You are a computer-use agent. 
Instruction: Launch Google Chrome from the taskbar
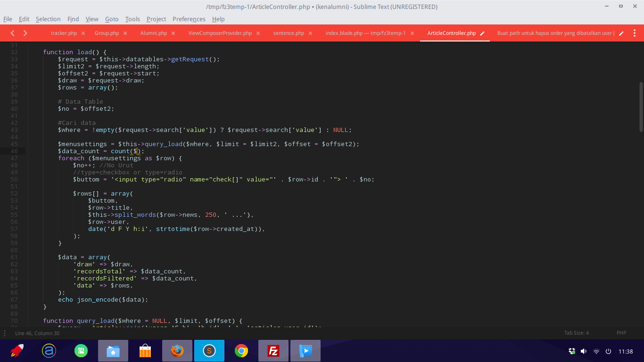point(241,351)
